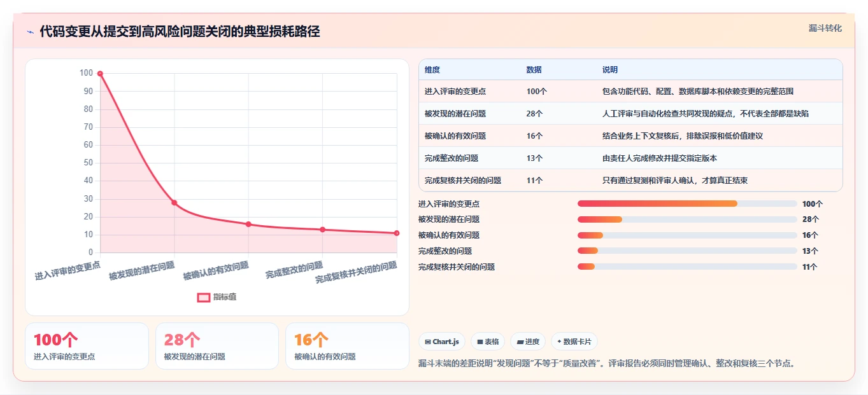This screenshot has height=395, width=868.
Task: Click table cell 被确认的有效问题 in 维度 column
Action: click(x=455, y=136)
